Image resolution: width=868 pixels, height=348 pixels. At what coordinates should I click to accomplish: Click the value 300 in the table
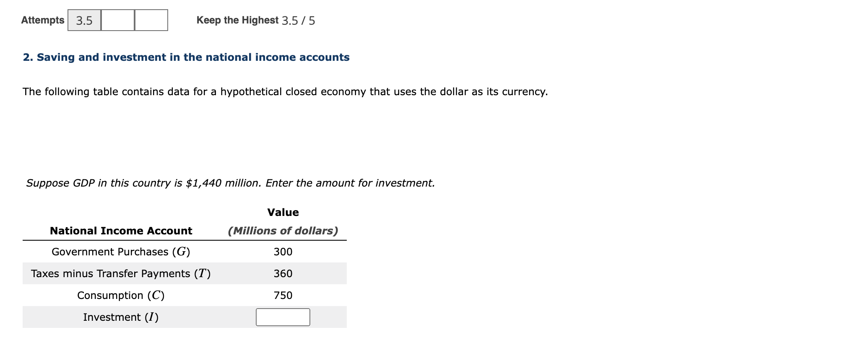coord(283,252)
